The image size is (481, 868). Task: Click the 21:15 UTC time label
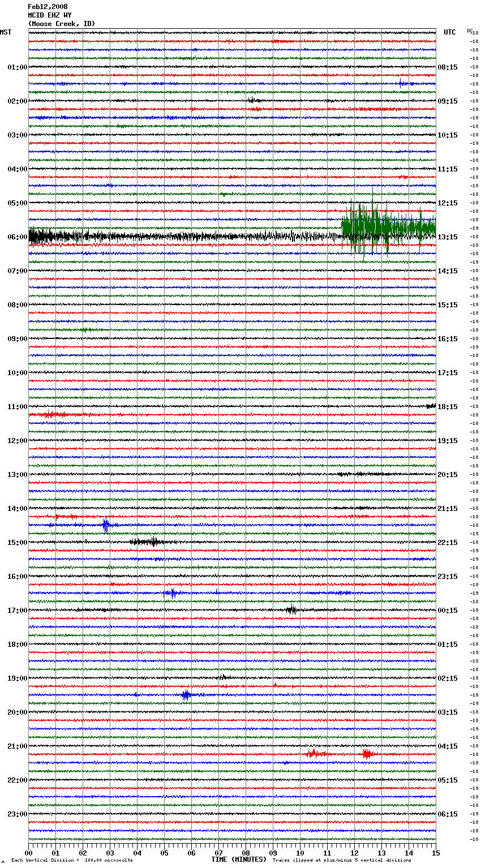click(x=448, y=509)
